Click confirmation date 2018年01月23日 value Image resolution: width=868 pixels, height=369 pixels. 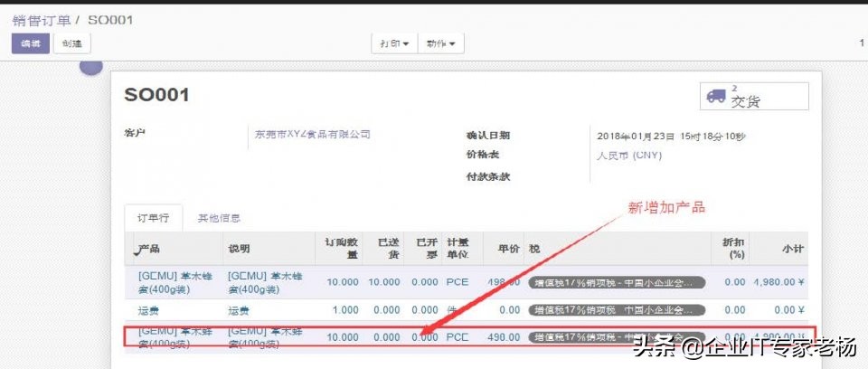[x=671, y=136]
